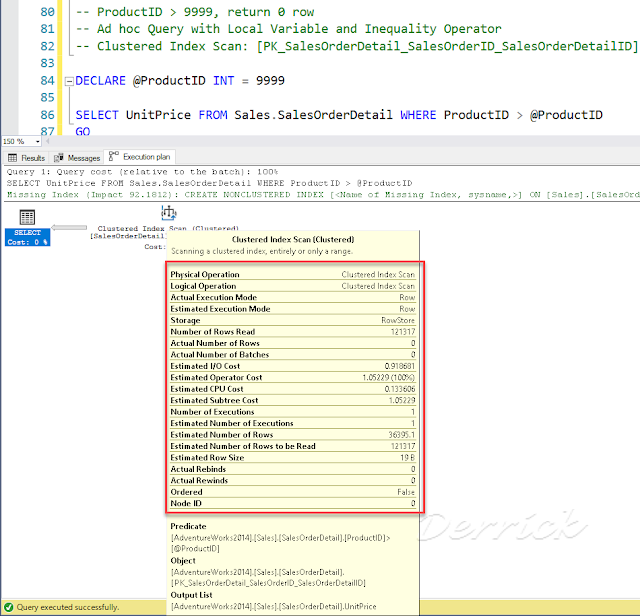Click the query cost header line
Image resolution: width=640 pixels, height=616 pixels.
coord(142,172)
